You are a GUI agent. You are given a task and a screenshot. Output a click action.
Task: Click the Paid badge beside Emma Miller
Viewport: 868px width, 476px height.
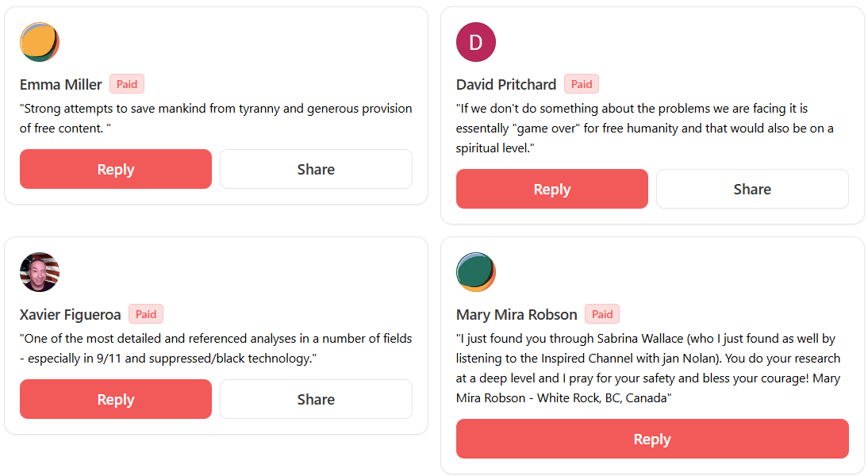[x=127, y=84]
